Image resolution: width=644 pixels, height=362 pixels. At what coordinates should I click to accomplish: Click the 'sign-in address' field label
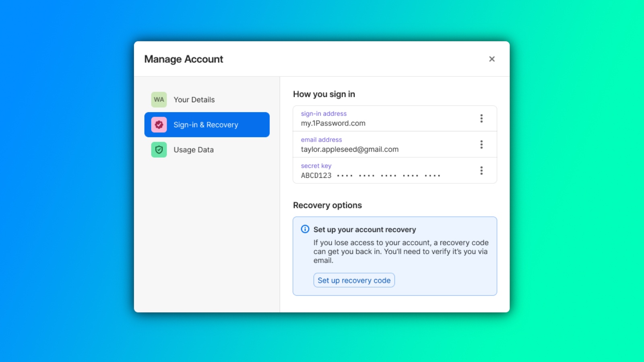(324, 113)
